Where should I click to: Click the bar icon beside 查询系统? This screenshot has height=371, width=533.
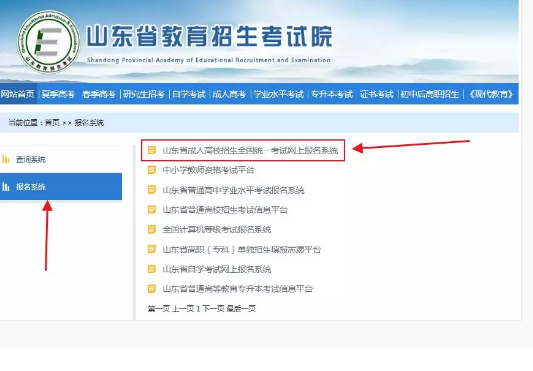pyautogui.click(x=6, y=159)
